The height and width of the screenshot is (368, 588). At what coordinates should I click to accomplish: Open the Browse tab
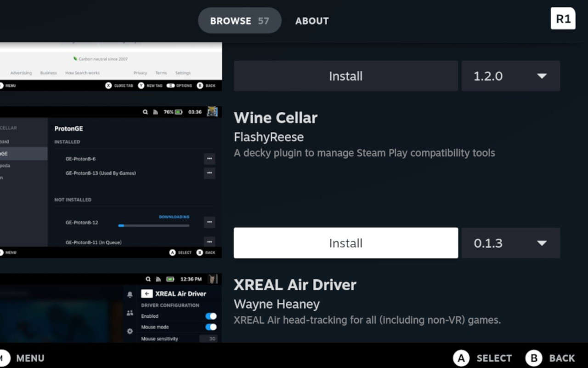click(x=239, y=21)
